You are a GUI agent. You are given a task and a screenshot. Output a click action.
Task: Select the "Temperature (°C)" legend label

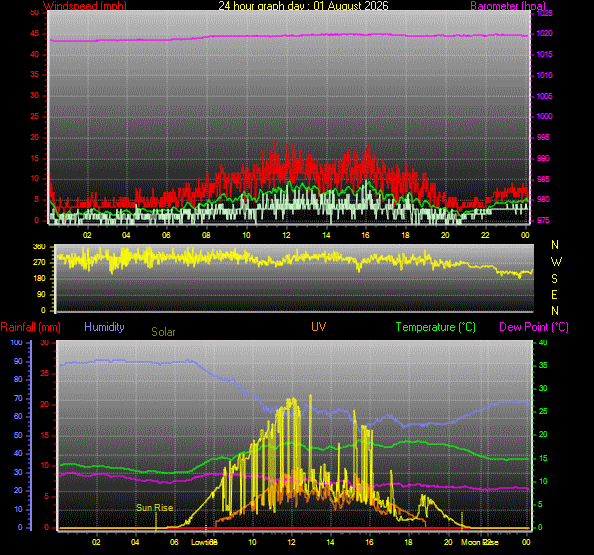tap(436, 327)
